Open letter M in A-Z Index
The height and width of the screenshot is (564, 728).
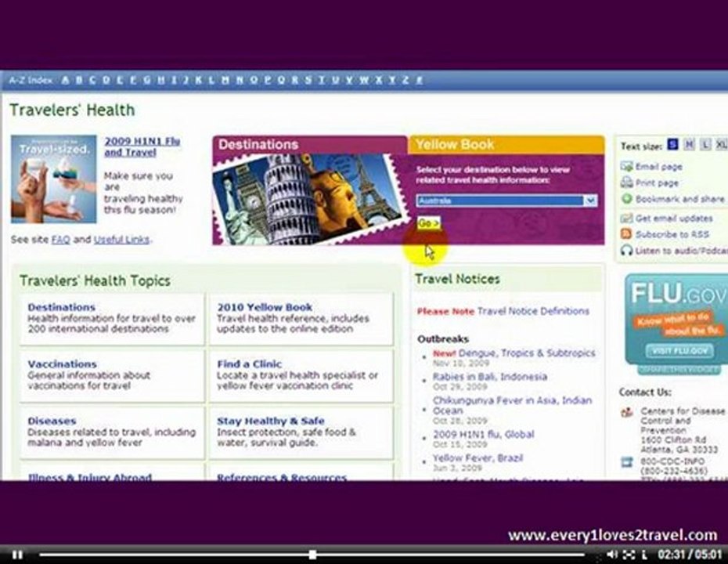pyautogui.click(x=225, y=80)
